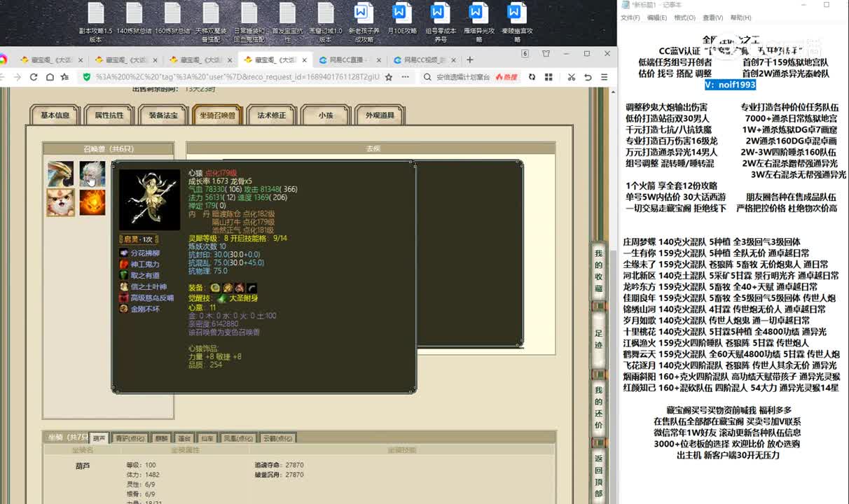Select the fluffy cat beast portrait
Image resolution: width=849 pixels, height=504 pixels.
tap(60, 202)
